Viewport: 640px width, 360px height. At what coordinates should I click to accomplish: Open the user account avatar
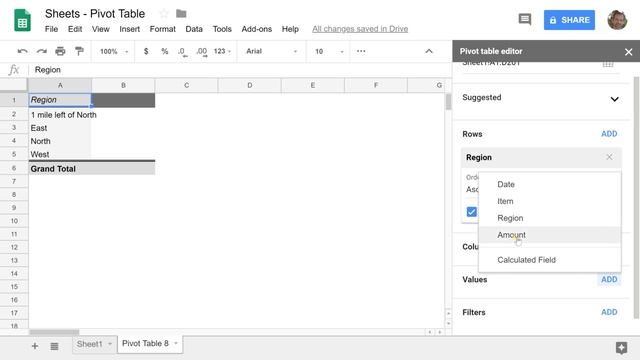(x=617, y=20)
